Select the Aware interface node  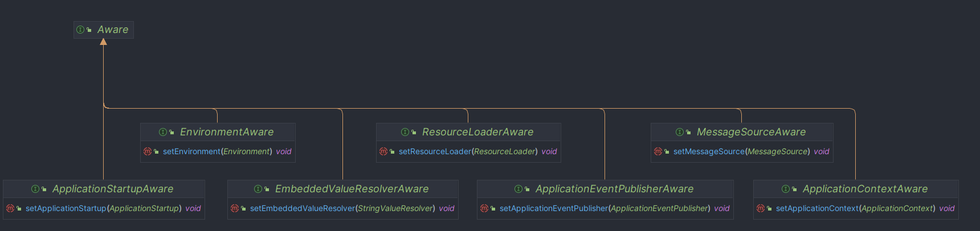click(103, 30)
